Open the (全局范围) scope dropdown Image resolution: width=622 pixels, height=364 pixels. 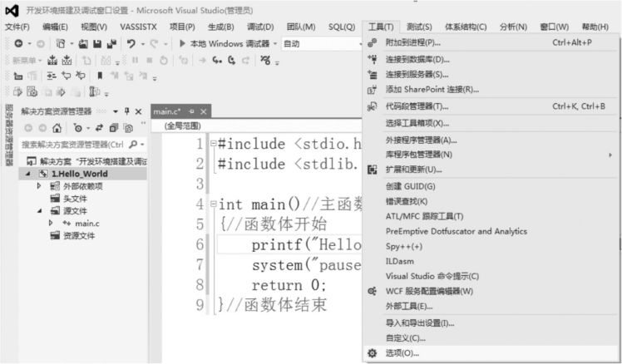coord(258,126)
